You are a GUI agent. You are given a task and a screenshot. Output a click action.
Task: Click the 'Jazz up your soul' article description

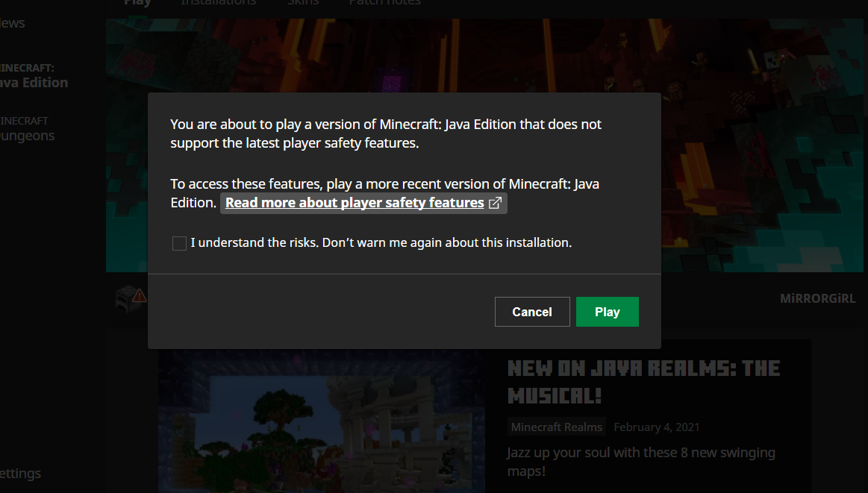coord(641,462)
